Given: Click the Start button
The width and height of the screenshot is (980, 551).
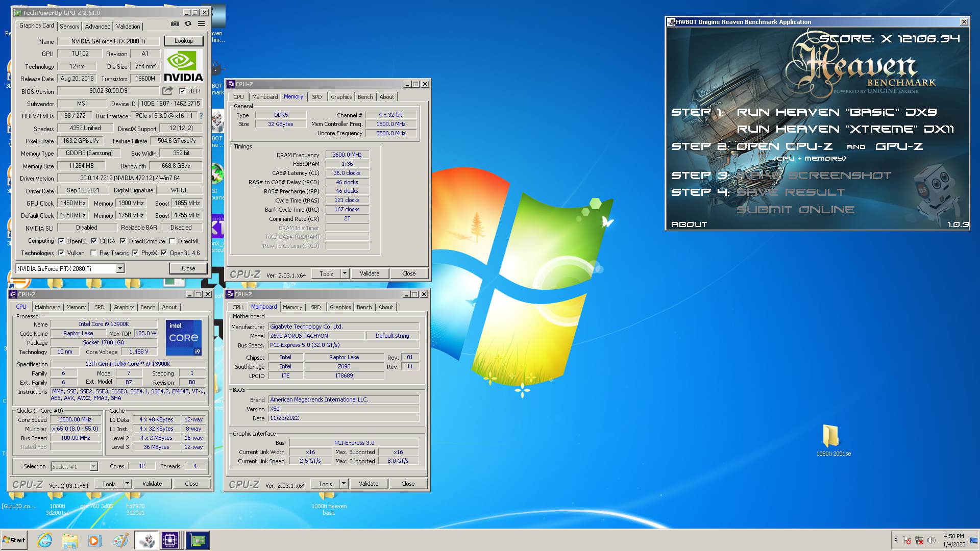Looking at the screenshot, I should tap(14, 540).
